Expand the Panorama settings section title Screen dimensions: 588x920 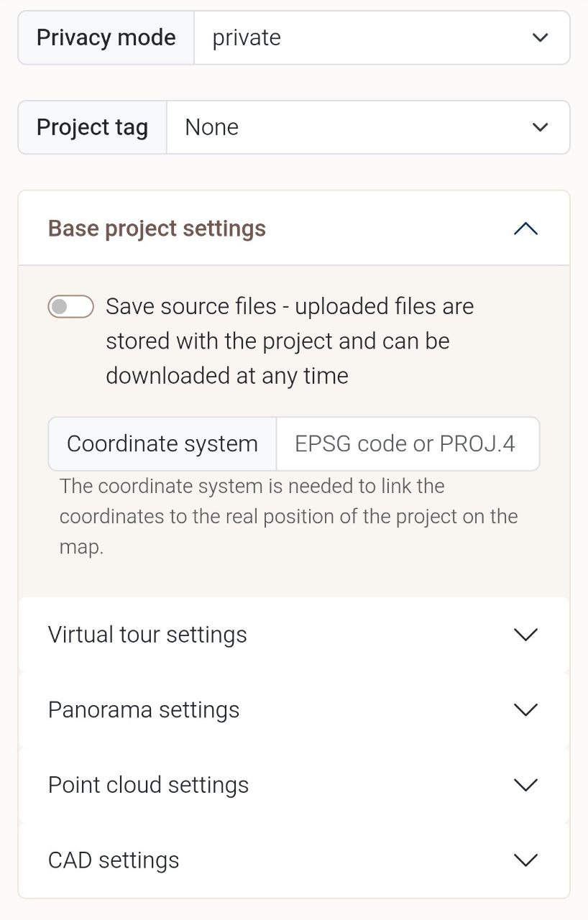click(x=144, y=709)
